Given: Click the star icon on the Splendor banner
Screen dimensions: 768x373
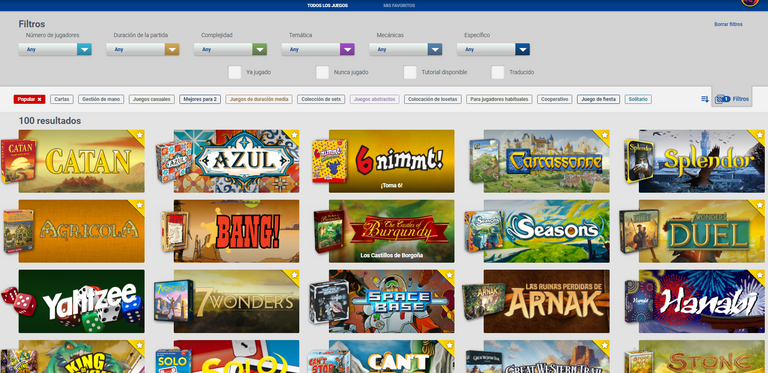Looking at the screenshot, I should coord(759,135).
